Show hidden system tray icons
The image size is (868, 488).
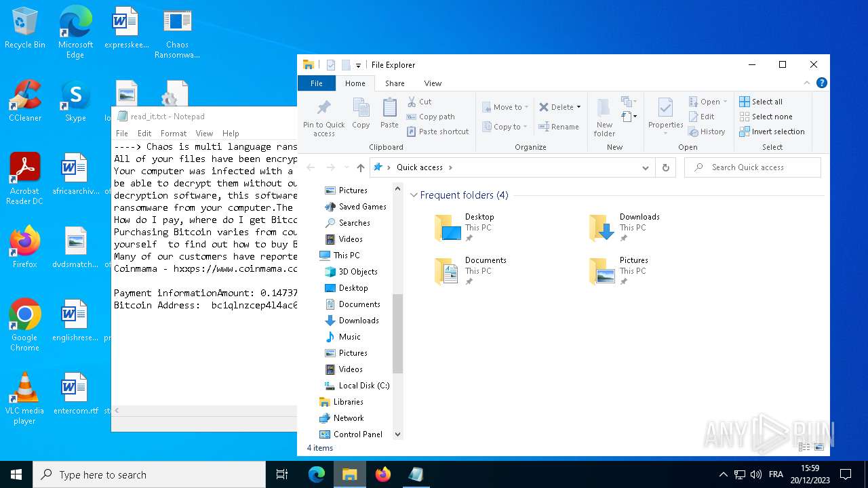click(x=723, y=474)
